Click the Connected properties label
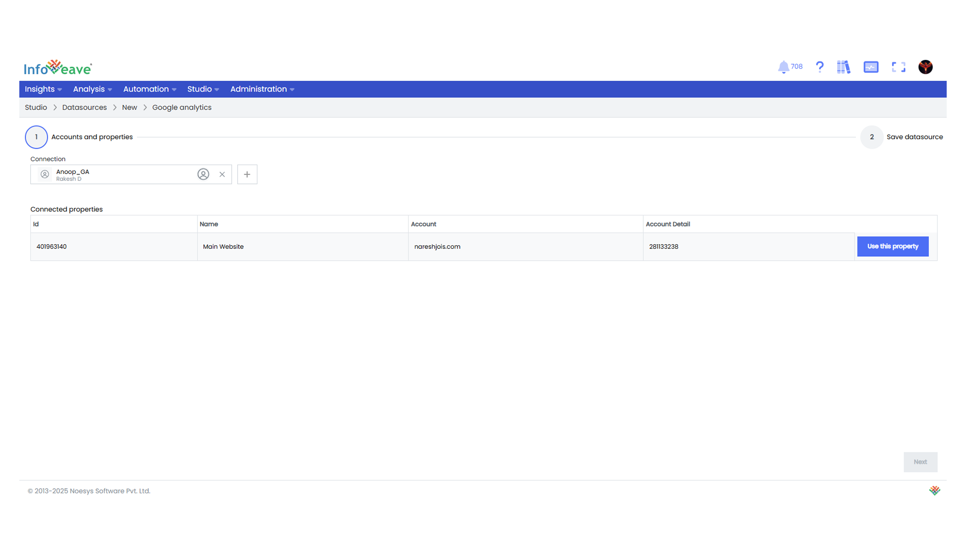966x560 pixels. (x=67, y=209)
